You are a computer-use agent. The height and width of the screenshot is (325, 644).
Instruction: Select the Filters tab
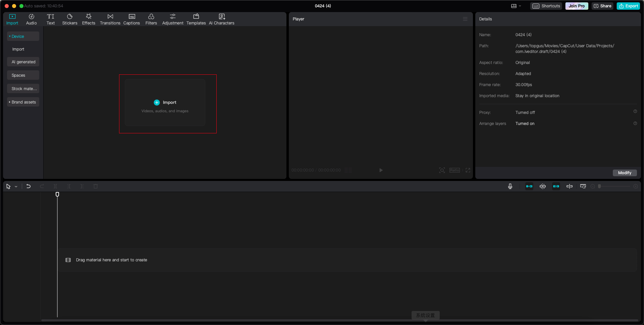click(x=151, y=19)
